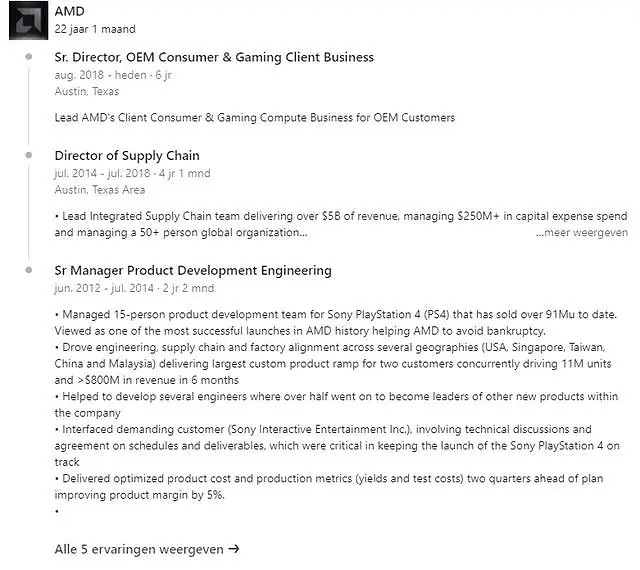Image resolution: width=640 pixels, height=570 pixels.
Task: Click Sr Manager Product Development Engineering title
Action: [193, 270]
